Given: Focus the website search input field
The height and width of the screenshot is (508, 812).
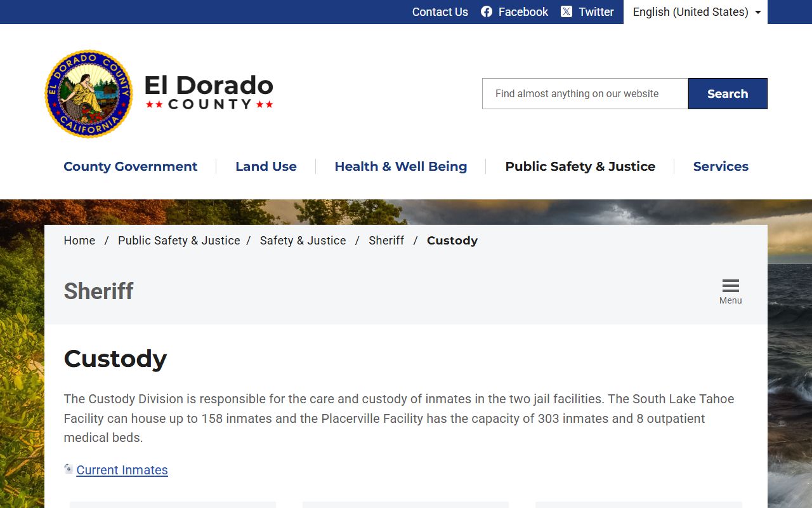Looking at the screenshot, I should point(585,93).
